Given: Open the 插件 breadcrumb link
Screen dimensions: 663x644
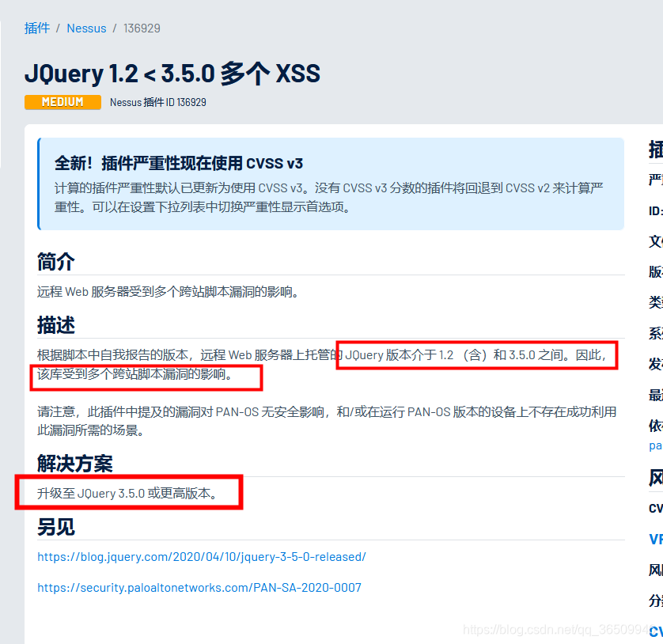Looking at the screenshot, I should coord(36,28).
